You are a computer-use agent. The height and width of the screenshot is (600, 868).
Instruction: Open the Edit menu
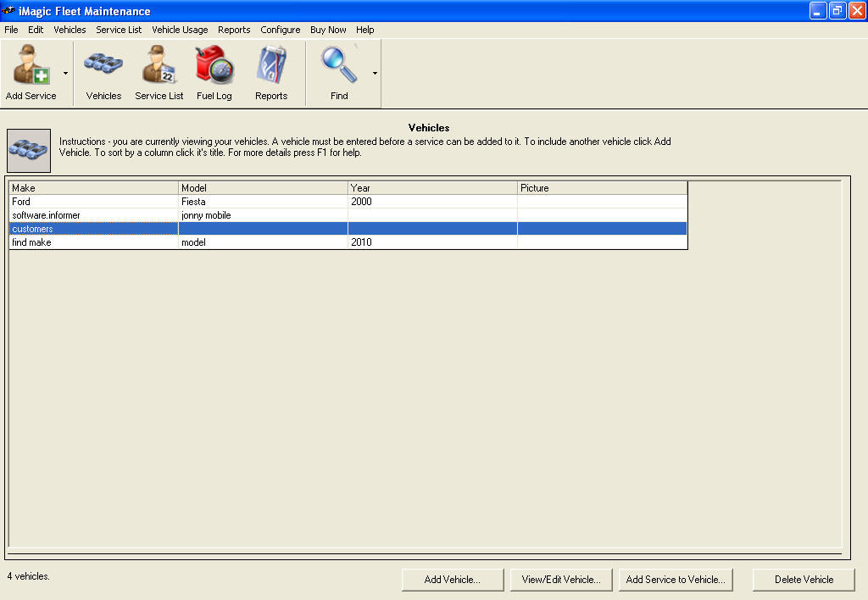(36, 30)
